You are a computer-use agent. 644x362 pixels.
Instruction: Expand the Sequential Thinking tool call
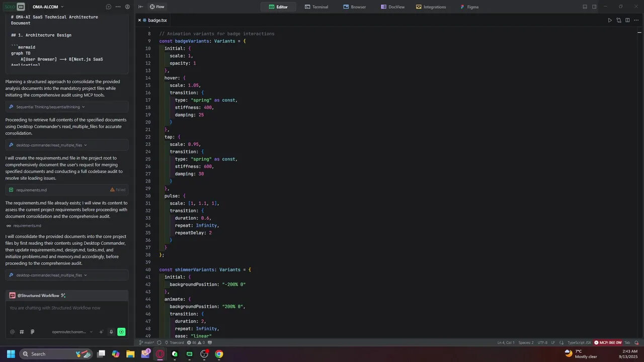(x=67, y=107)
